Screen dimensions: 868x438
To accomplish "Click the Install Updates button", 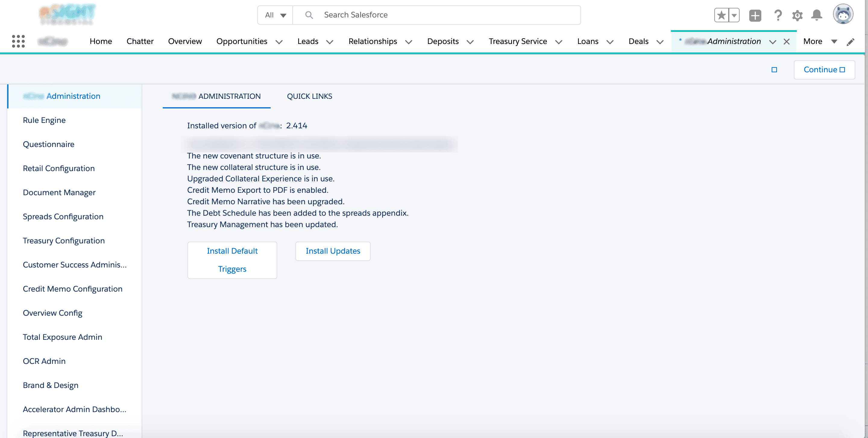I will [x=333, y=251].
